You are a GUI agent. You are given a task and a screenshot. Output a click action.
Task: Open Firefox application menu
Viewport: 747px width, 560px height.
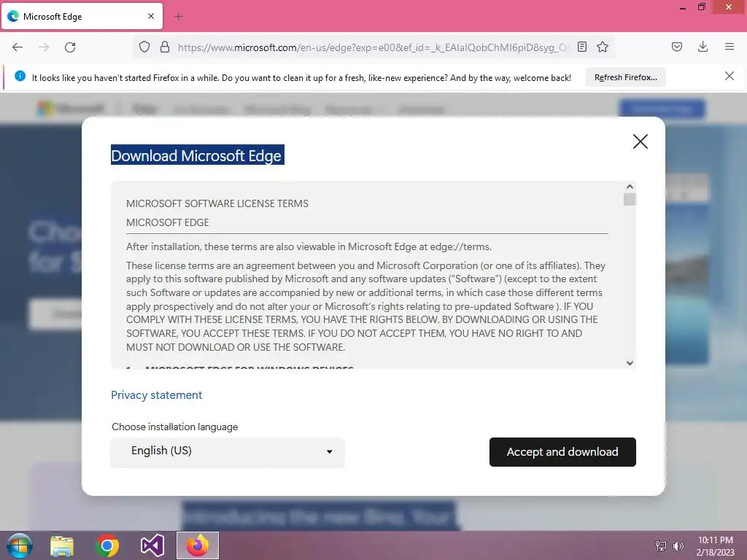729,47
